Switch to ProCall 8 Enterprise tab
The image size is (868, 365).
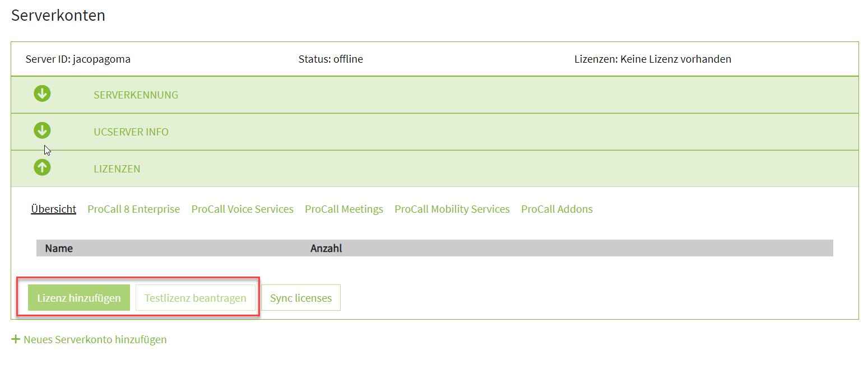[x=134, y=209]
